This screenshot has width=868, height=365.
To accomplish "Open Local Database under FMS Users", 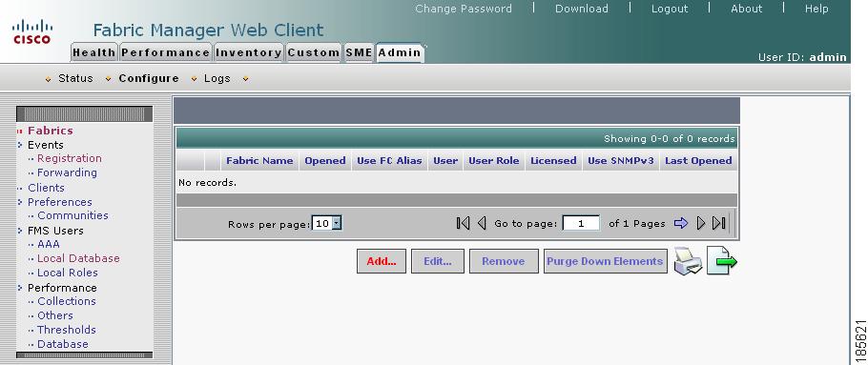I will point(78,258).
